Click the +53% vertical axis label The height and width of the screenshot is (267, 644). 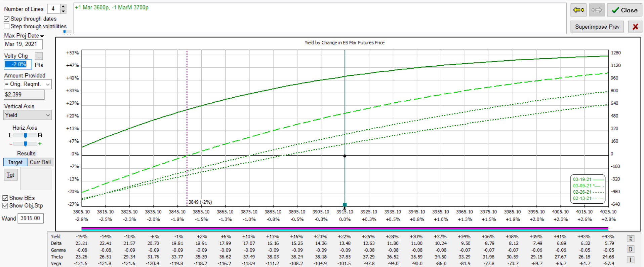pos(72,53)
